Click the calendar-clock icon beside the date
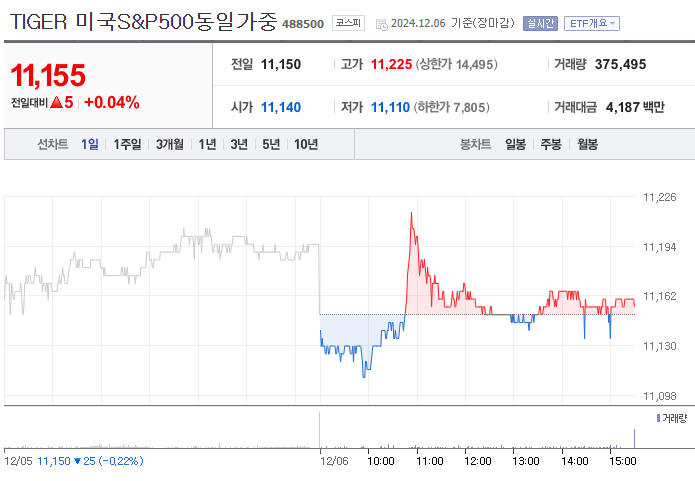 [381, 24]
